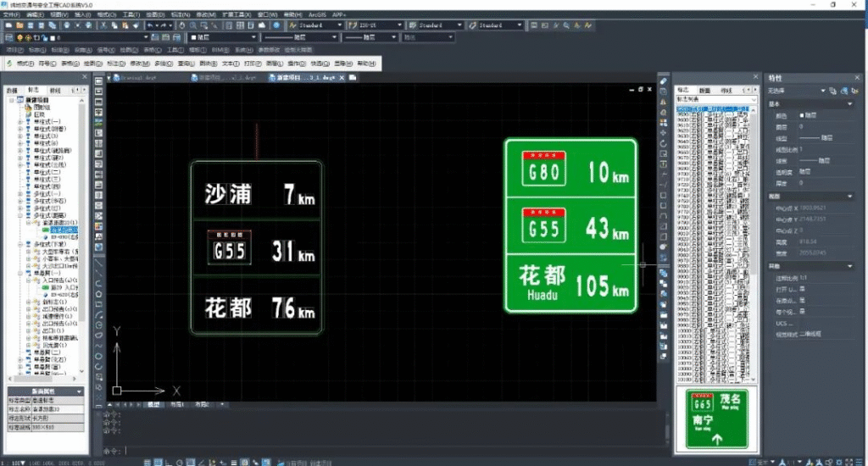Open the 文件(F) menu
Viewport: 868px width, 466px height.
coord(11,14)
